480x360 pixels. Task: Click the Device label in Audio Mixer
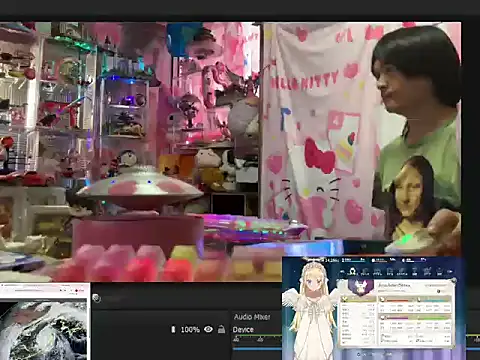pos(243,330)
